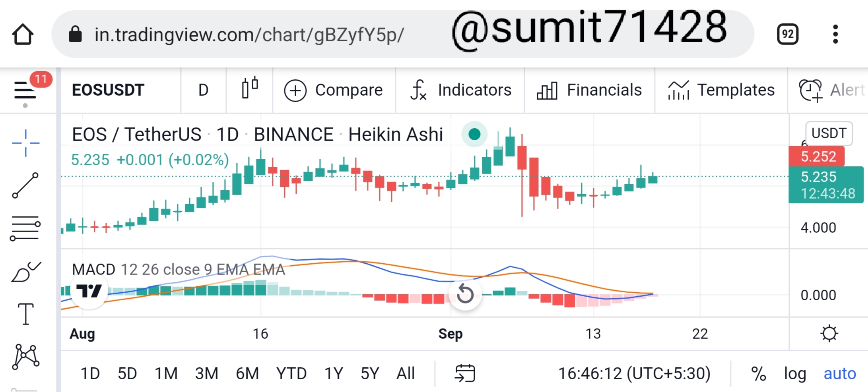Click the 0.000 MACD scale label
Viewport: 868px width, 392px height.
[x=818, y=295]
